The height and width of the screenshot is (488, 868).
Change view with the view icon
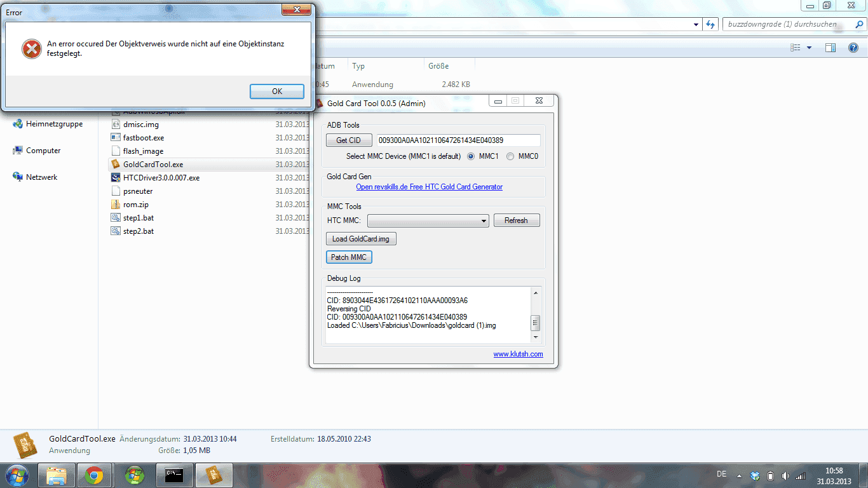[796, 48]
